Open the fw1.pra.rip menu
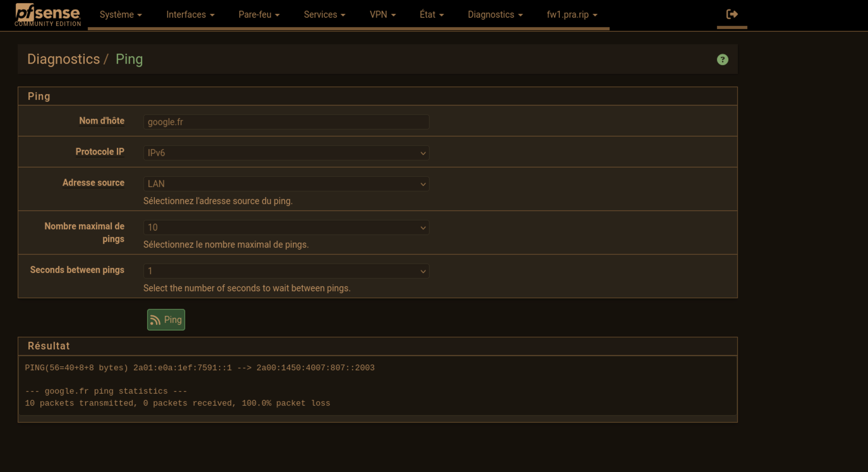Viewport: 868px width, 472px height. click(572, 15)
